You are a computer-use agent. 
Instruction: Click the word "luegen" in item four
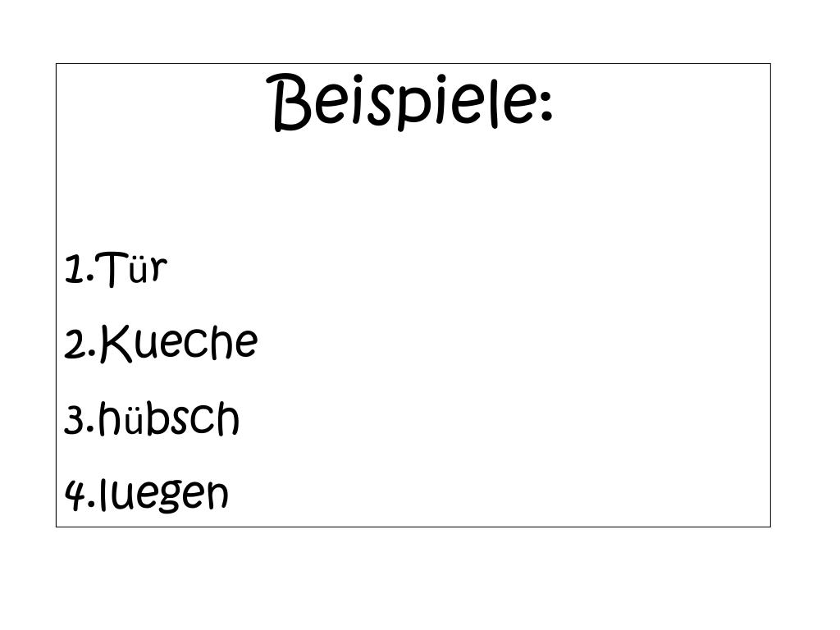tap(163, 495)
